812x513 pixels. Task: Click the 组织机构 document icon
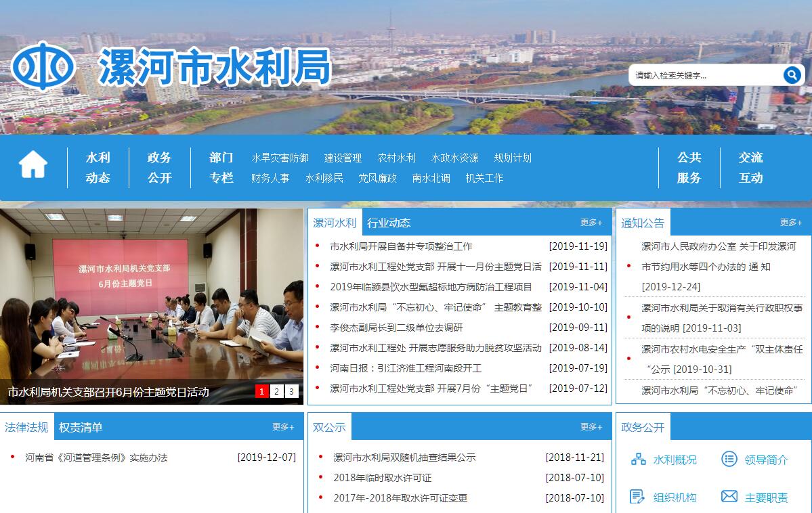[637, 497]
